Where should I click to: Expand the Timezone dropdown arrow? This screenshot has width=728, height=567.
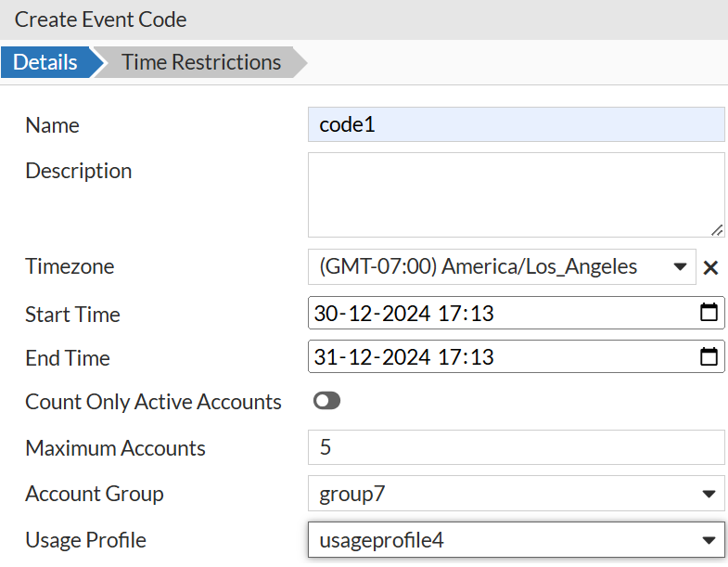[x=680, y=266]
